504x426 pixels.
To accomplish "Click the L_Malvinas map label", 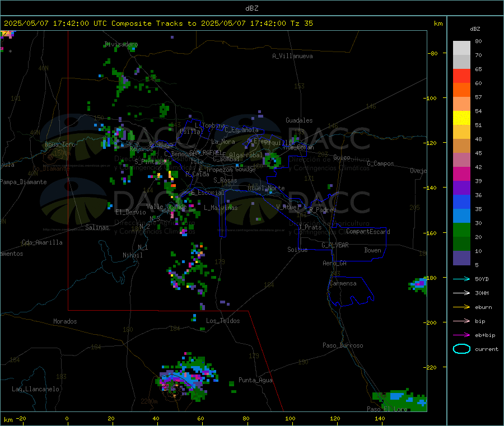I will (x=221, y=208).
